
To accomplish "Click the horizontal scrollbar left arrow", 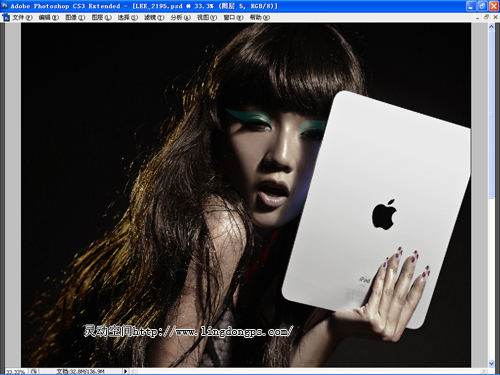I will point(133,371).
